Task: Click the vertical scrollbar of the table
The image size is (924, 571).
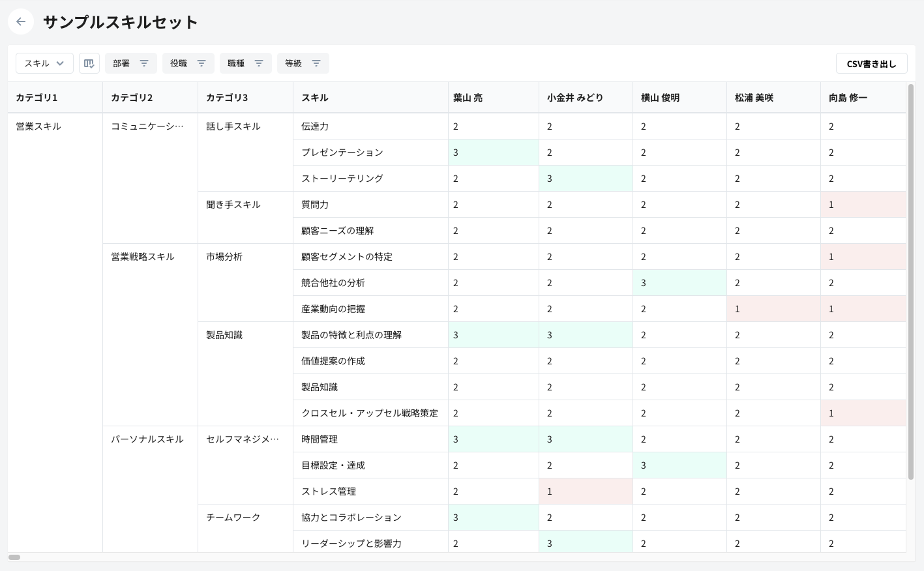Action: tap(911, 280)
